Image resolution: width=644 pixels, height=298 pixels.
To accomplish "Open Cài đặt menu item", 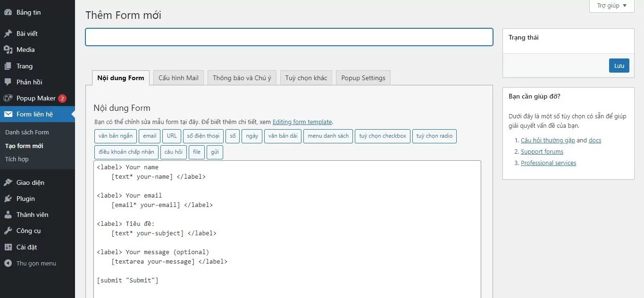I will (x=37, y=247).
